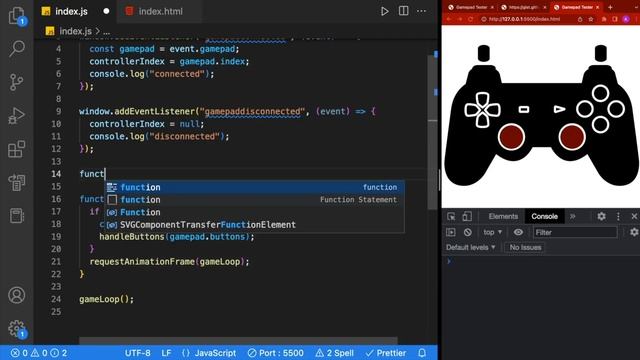Click the 2 Spell warning indicator
The image size is (640, 360).
tap(334, 353)
